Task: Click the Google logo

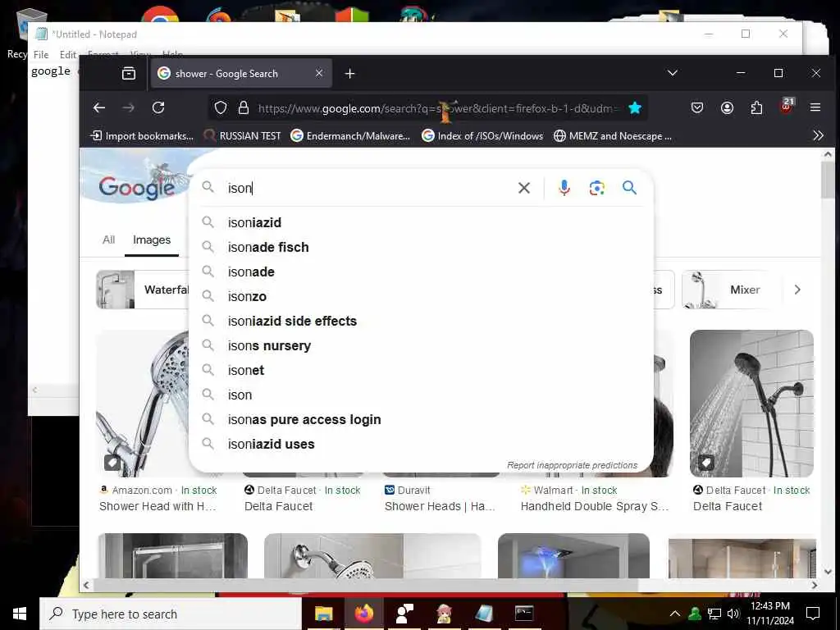Action: 137,187
